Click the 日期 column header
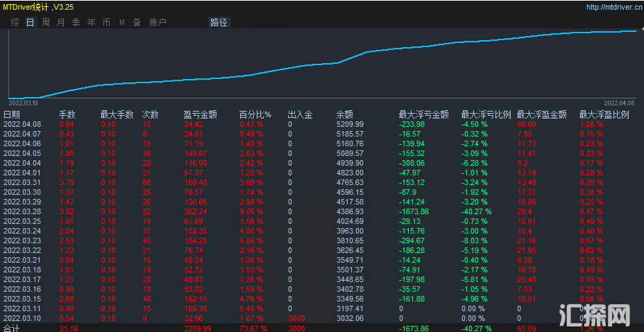 click(12, 114)
